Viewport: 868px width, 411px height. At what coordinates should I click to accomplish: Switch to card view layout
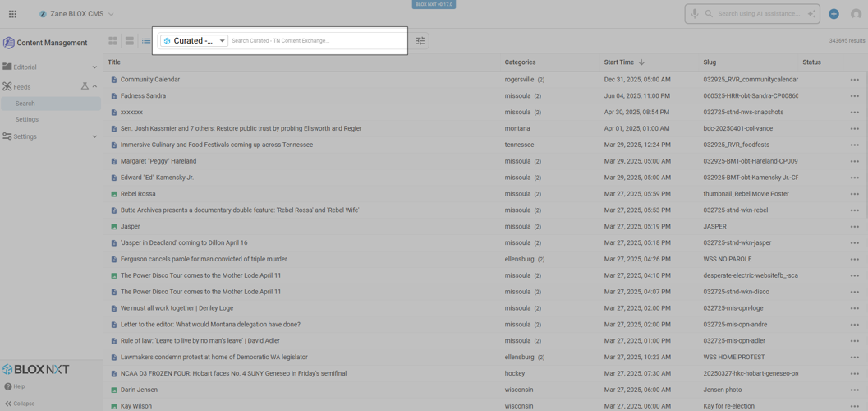[x=130, y=40]
